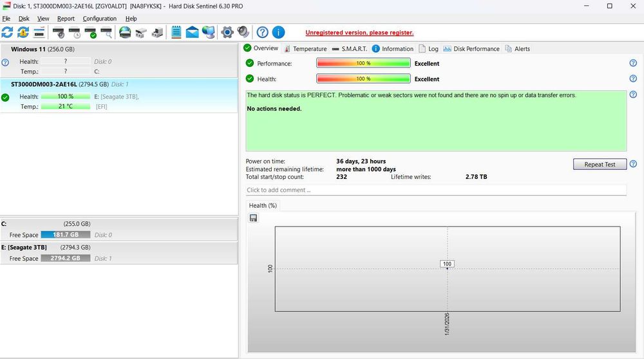Open the Help menu
Image resolution: width=644 pixels, height=359 pixels.
click(131, 19)
